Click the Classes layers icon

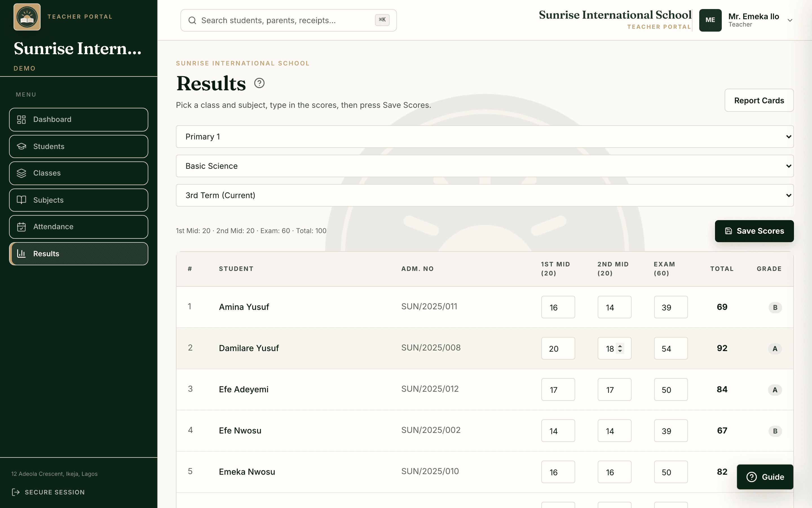coord(21,173)
